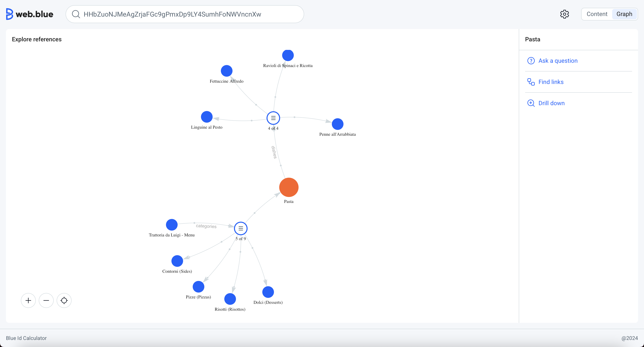Select the Fettuccine Alfredo node
644x347 pixels.
[x=227, y=71]
